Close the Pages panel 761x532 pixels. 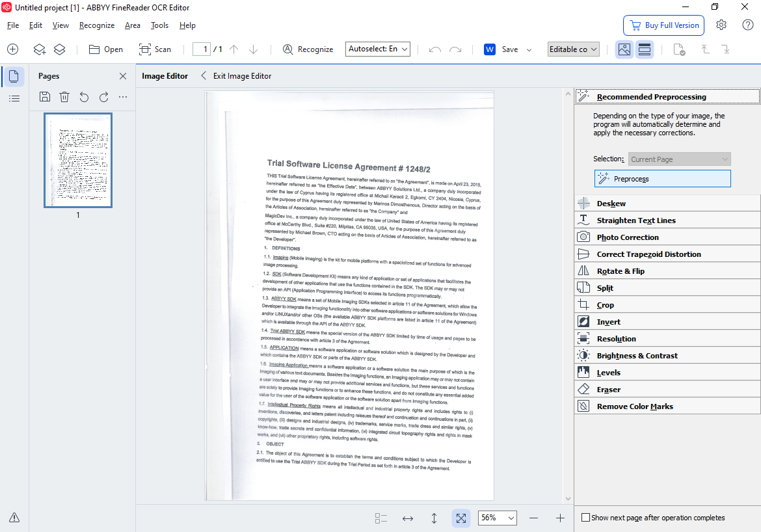123,75
